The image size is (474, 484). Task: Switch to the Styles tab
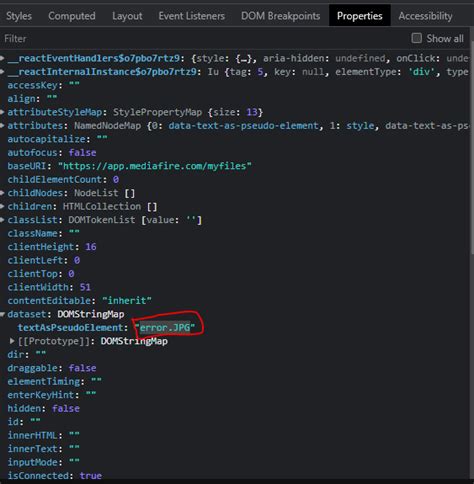[x=19, y=16]
